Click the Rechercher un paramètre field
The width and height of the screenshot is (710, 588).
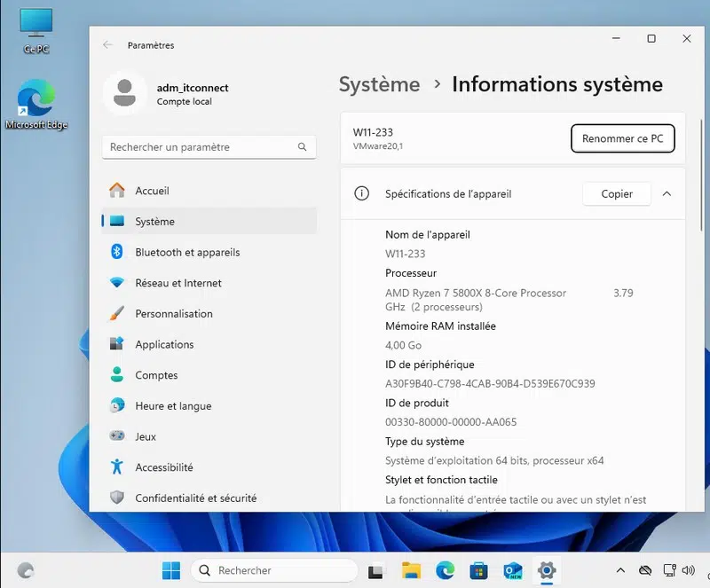tap(208, 147)
